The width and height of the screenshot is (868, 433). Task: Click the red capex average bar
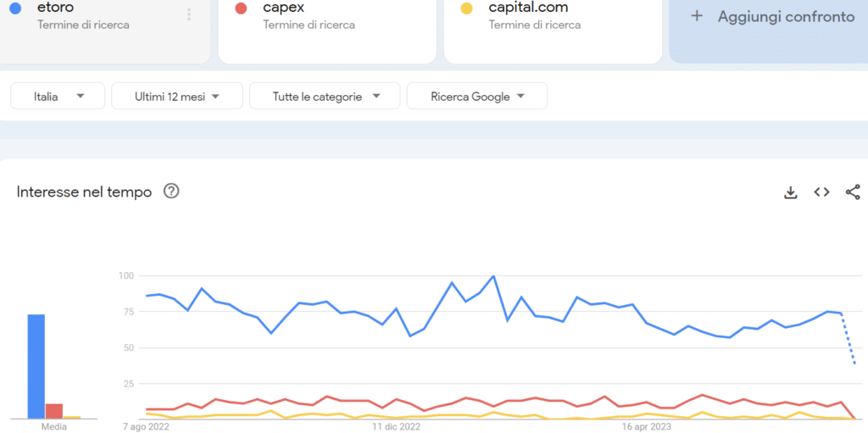click(x=54, y=411)
